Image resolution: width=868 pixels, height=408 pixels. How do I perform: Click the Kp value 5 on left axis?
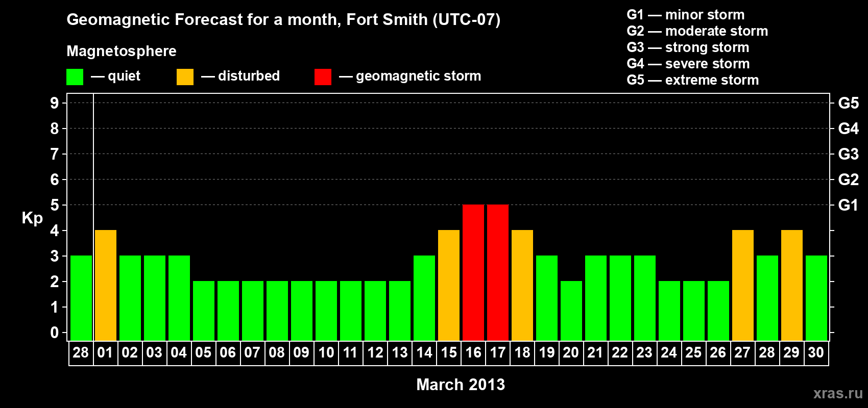pos(55,205)
